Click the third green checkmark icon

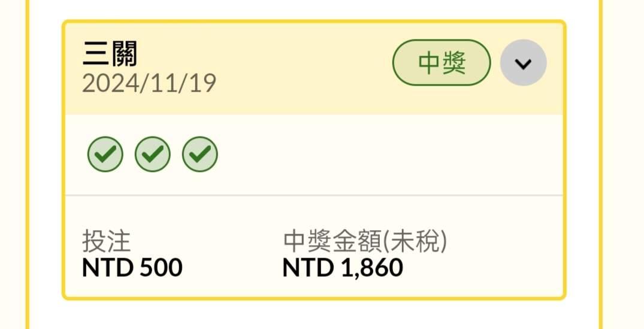pos(200,155)
